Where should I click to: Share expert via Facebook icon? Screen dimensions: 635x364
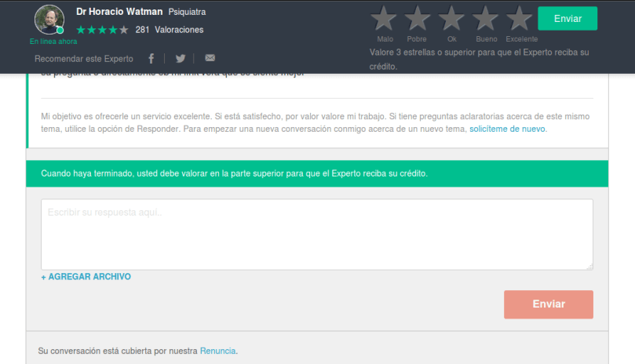click(x=151, y=59)
